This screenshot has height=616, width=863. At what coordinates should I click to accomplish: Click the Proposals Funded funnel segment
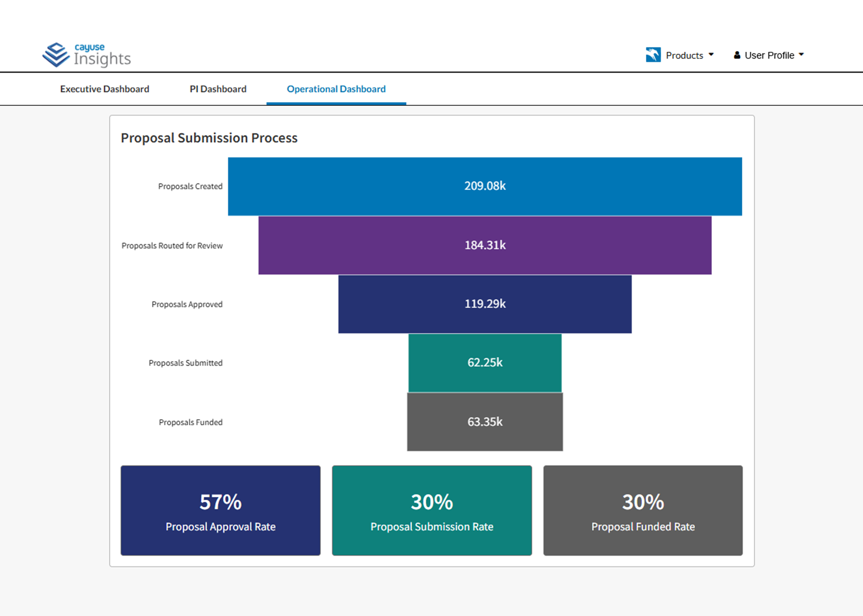pos(485,421)
